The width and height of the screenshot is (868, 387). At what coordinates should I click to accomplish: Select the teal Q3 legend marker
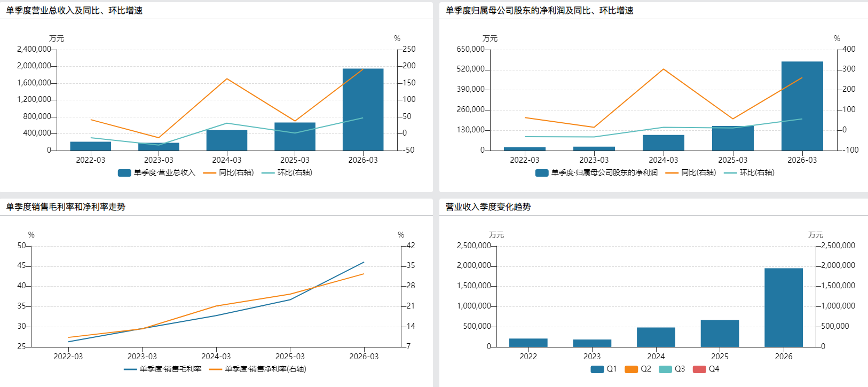[x=665, y=369]
